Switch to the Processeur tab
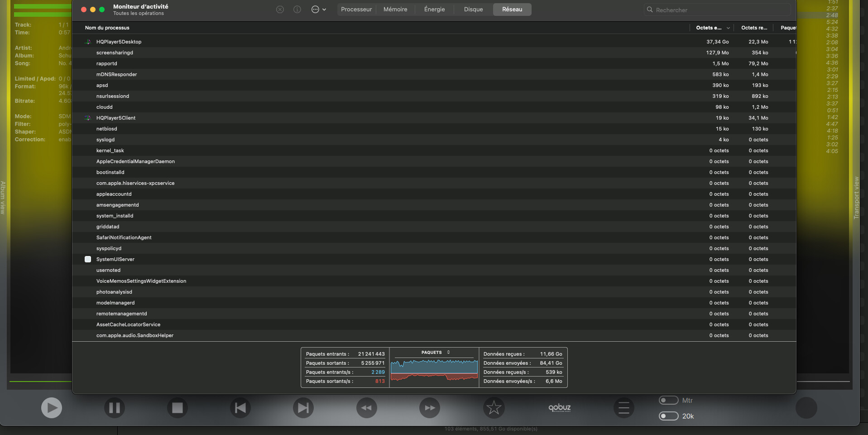 coord(356,10)
